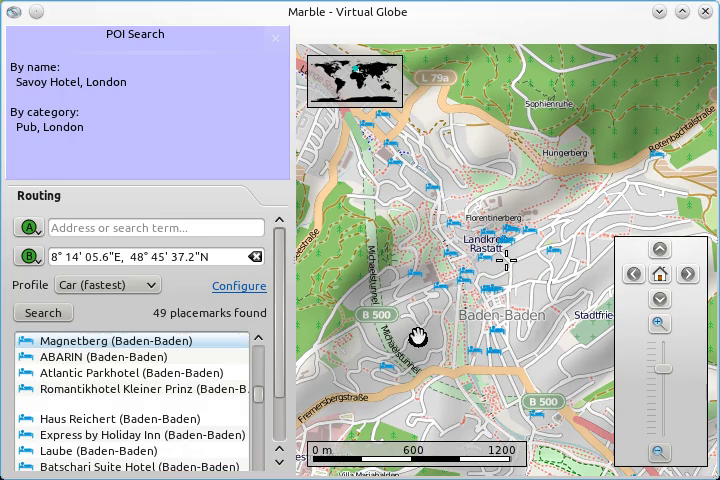Switch to the Routing tab

39,196
